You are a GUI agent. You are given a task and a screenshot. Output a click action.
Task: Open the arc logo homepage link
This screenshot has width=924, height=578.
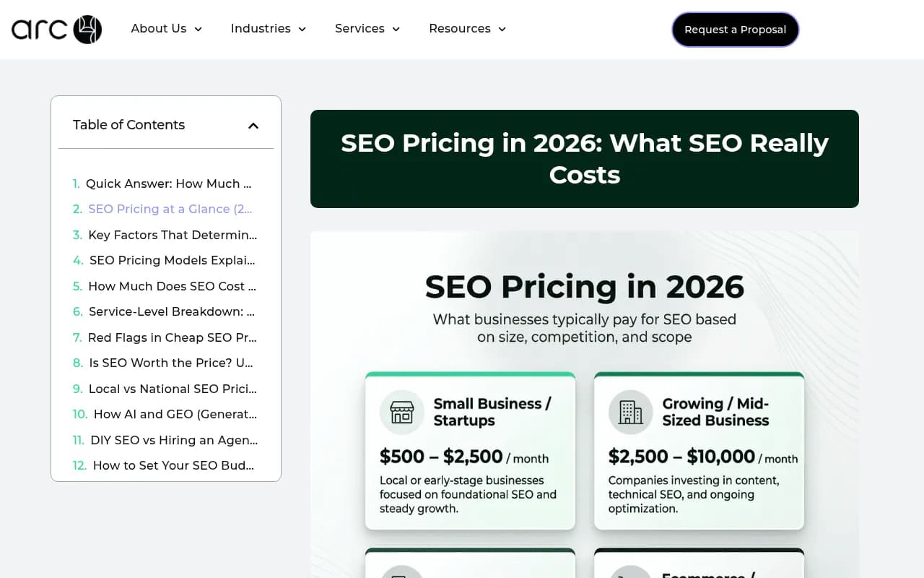56,29
